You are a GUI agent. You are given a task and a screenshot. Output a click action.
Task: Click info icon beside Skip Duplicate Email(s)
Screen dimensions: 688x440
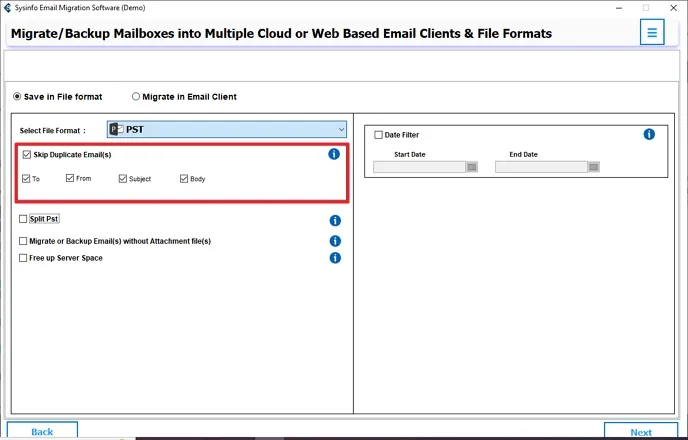[x=334, y=154]
